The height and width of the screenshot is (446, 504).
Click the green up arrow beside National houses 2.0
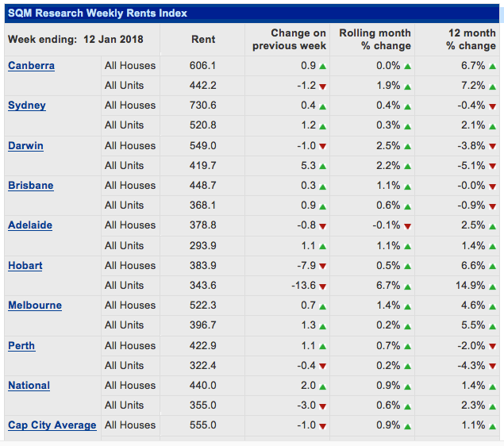[323, 386]
